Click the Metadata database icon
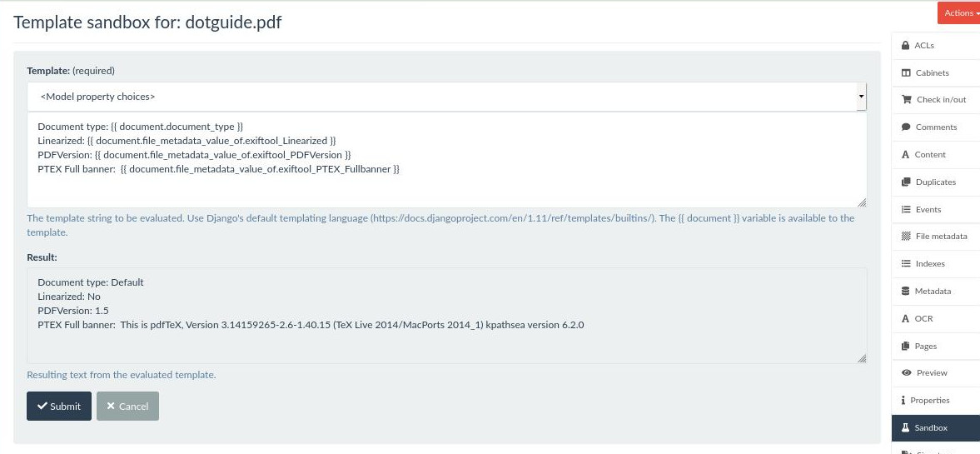The height and width of the screenshot is (454, 980). [x=906, y=291]
